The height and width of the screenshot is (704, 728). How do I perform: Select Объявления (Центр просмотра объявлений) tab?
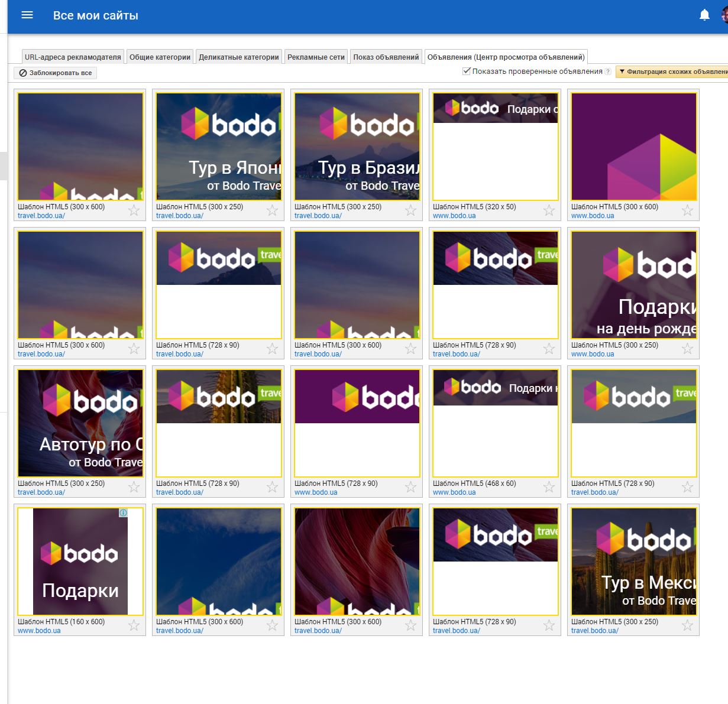point(506,57)
